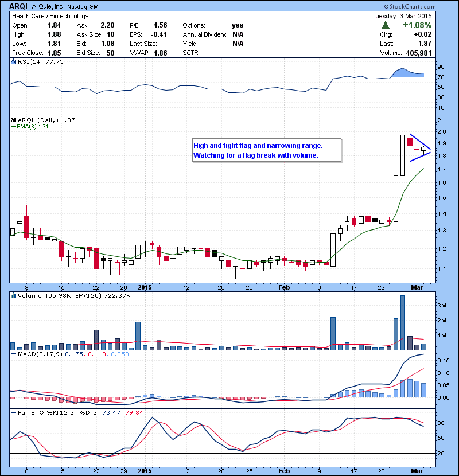Click the Last Size label
This screenshot has height=476, width=459.
click(x=143, y=44)
